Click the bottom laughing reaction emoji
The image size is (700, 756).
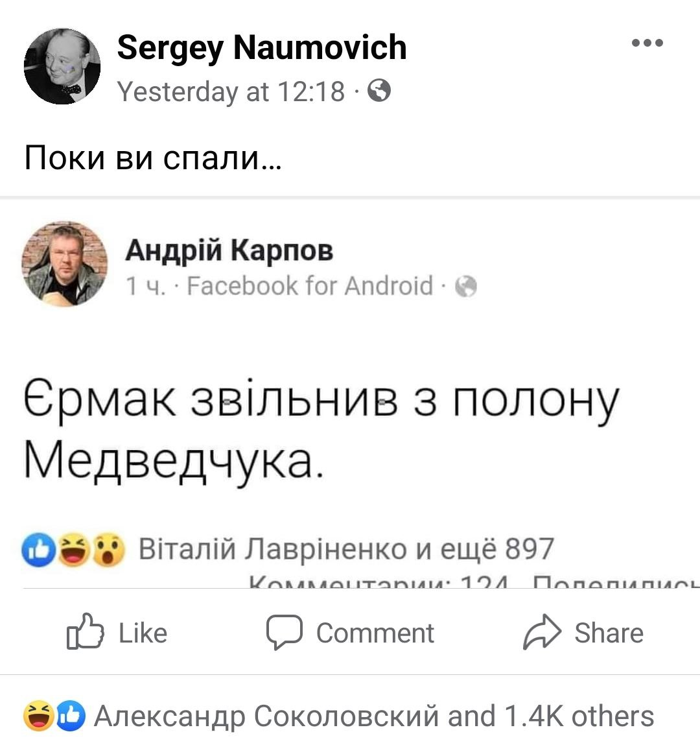click(x=38, y=716)
